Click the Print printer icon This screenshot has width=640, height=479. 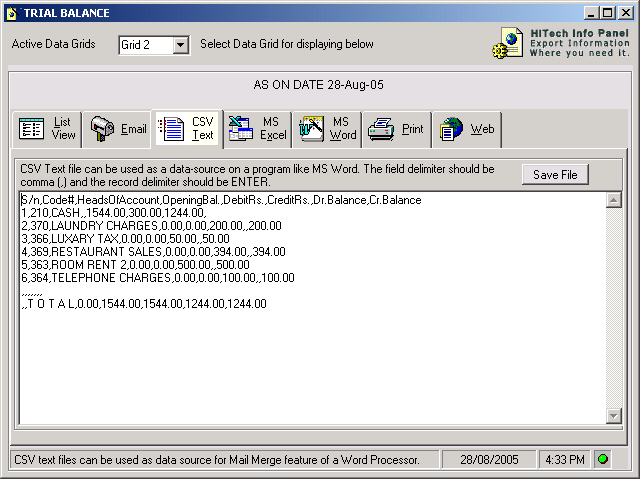coord(381,129)
